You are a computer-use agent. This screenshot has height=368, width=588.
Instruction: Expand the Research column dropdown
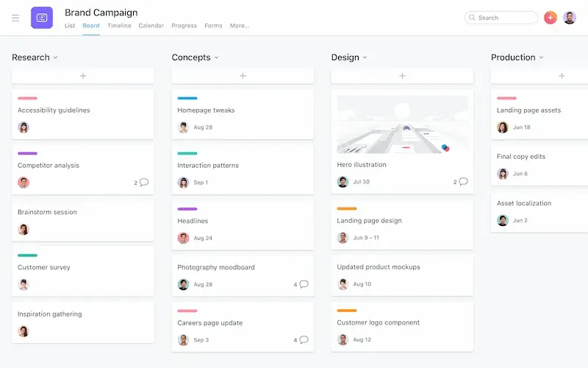coord(56,57)
